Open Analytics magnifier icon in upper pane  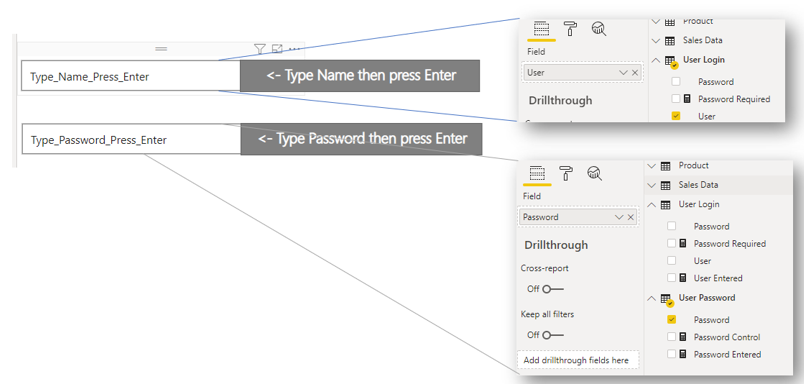(x=598, y=28)
